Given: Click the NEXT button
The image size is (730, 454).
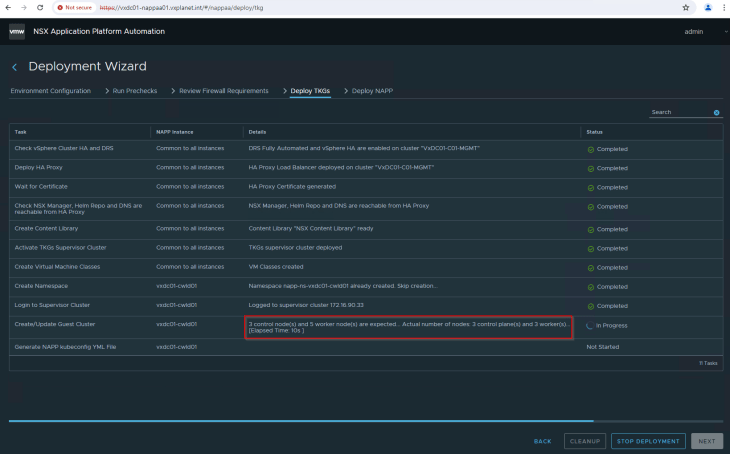Looking at the screenshot, I should click(x=707, y=441).
